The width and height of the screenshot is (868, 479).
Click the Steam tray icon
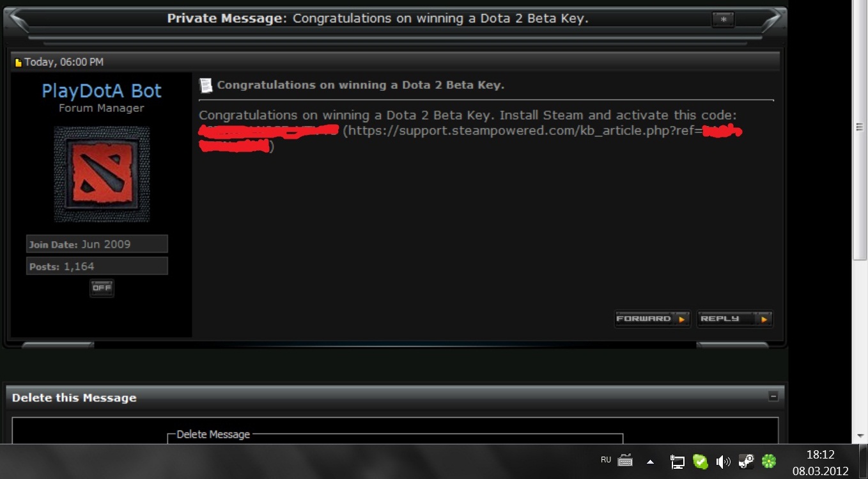(x=746, y=461)
